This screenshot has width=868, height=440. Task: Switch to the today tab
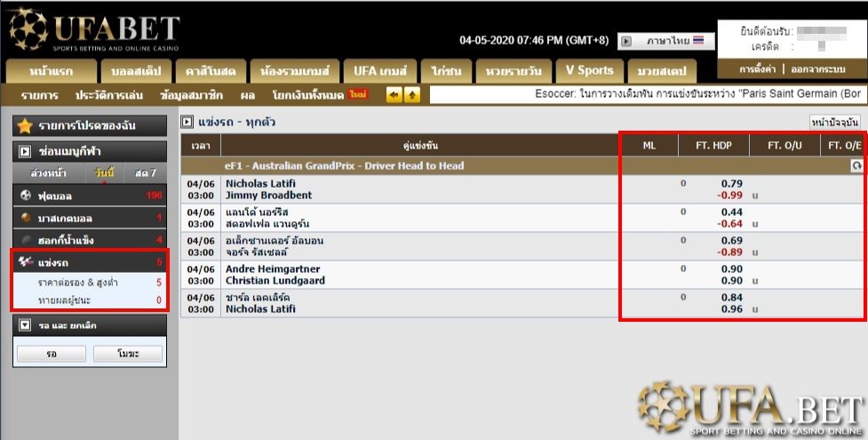pyautogui.click(x=104, y=173)
